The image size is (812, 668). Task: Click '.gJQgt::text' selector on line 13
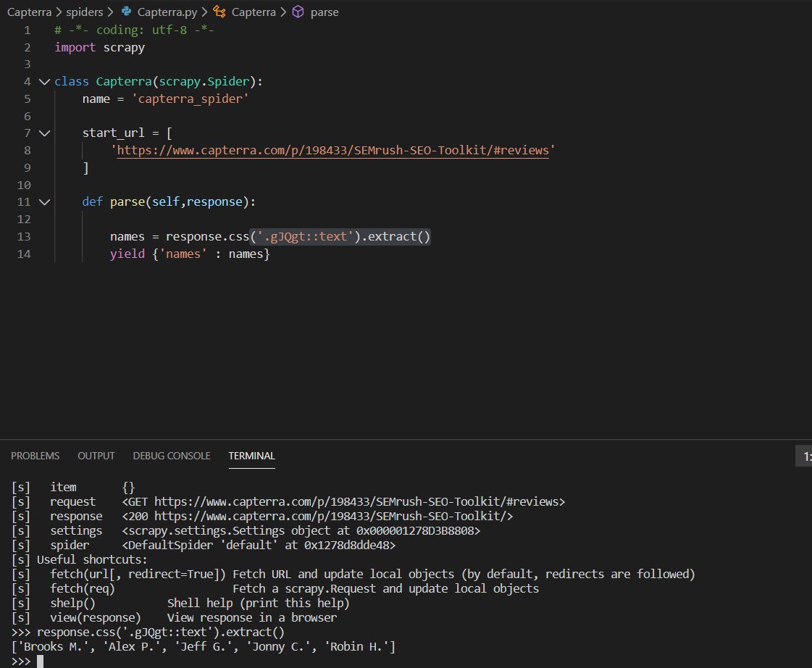(x=305, y=237)
